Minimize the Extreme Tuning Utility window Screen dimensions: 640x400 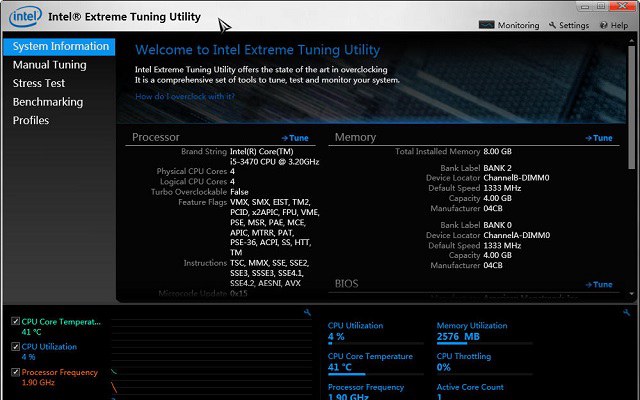(x=585, y=6)
